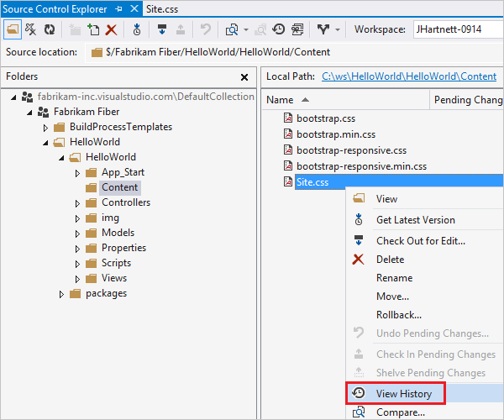Viewport: 504px width, 420px height.
Task: Expand the img folder
Action: tap(77, 218)
